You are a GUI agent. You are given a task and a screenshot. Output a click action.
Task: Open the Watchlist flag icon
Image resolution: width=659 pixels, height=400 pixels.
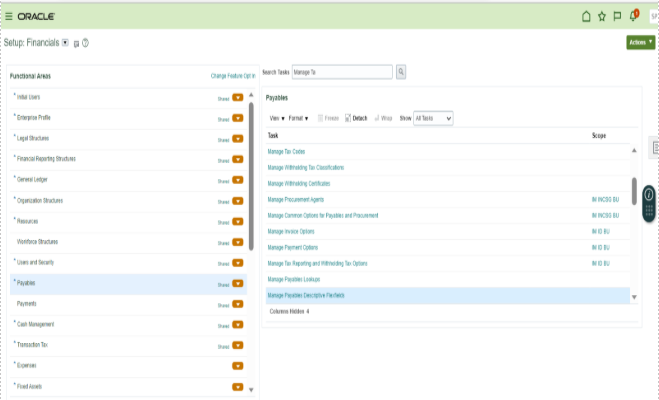pos(617,16)
